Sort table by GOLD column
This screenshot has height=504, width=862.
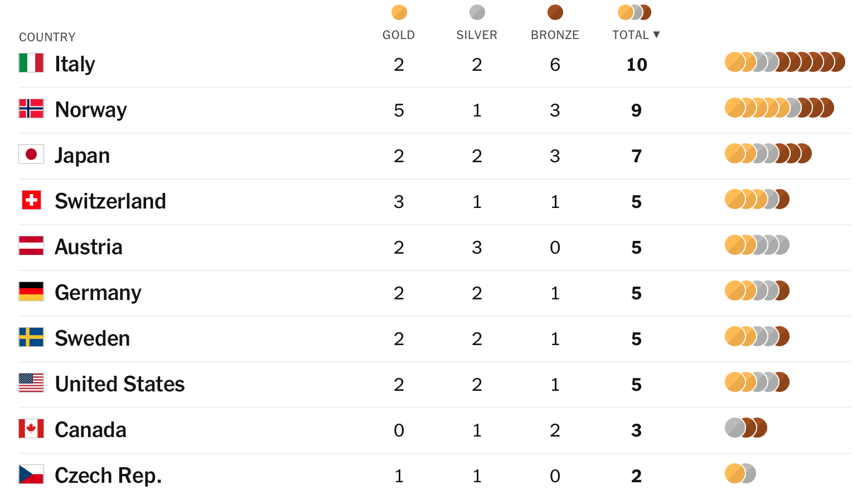[399, 35]
